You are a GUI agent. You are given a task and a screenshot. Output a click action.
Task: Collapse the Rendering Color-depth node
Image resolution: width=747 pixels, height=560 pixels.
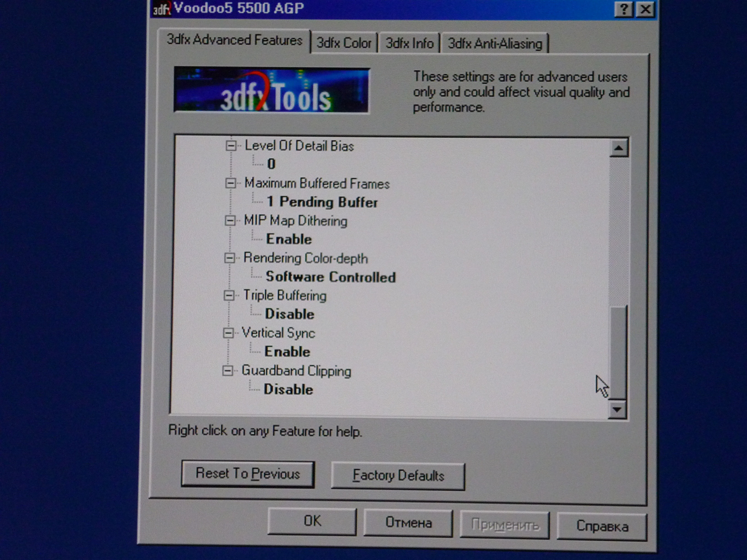tap(229, 258)
